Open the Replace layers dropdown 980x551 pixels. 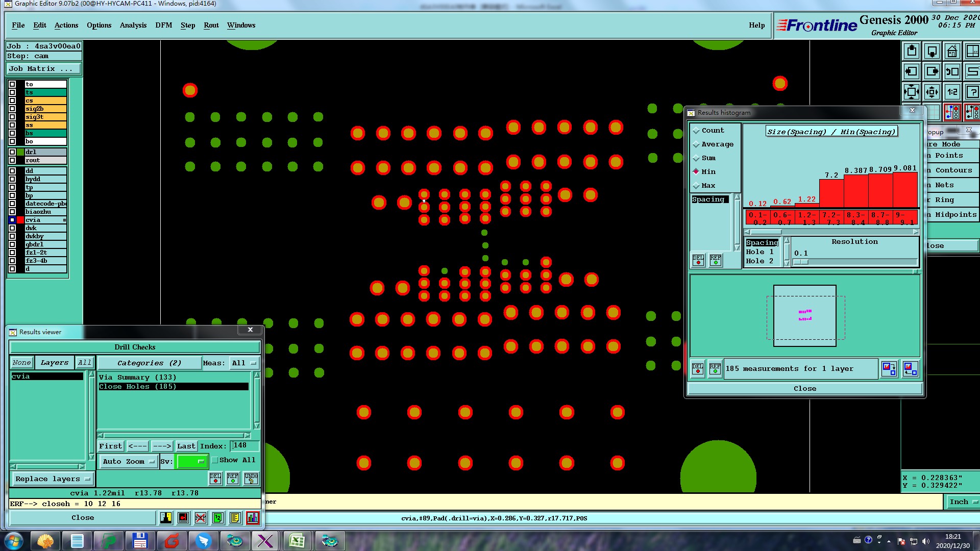click(52, 479)
